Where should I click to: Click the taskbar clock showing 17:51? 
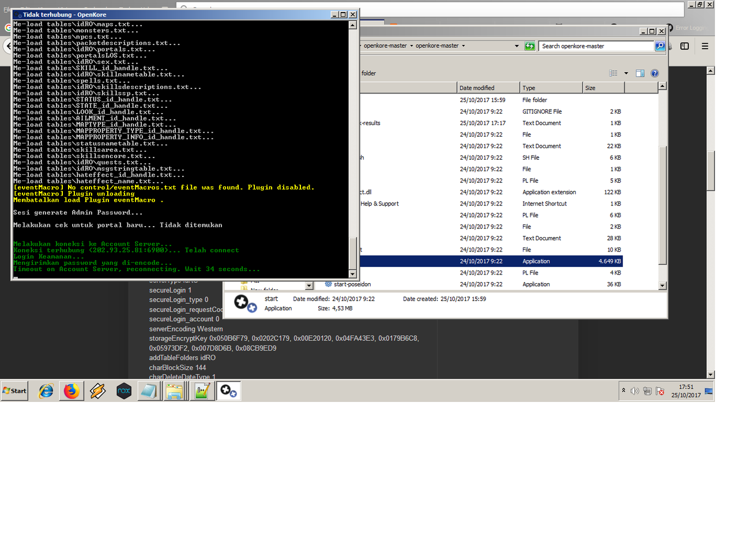[x=686, y=391]
